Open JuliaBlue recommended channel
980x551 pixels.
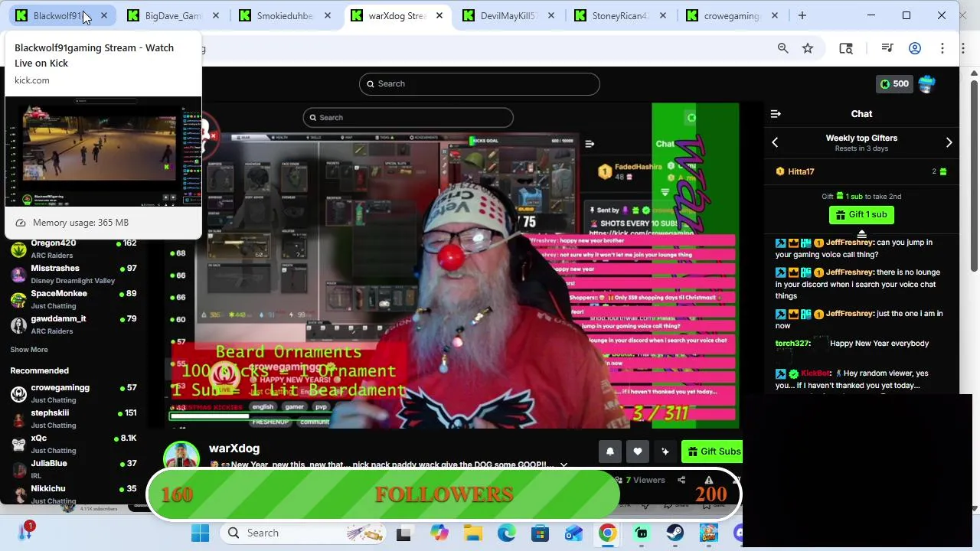pos(73,469)
